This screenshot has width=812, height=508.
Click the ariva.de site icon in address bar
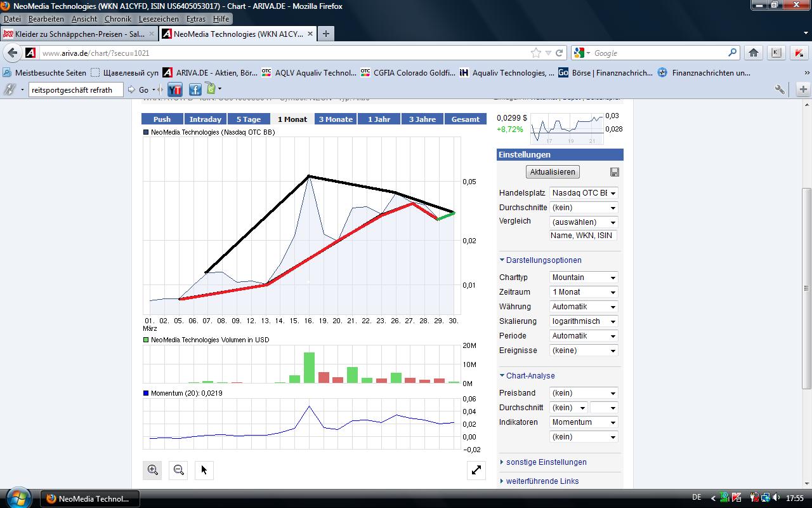coord(30,53)
